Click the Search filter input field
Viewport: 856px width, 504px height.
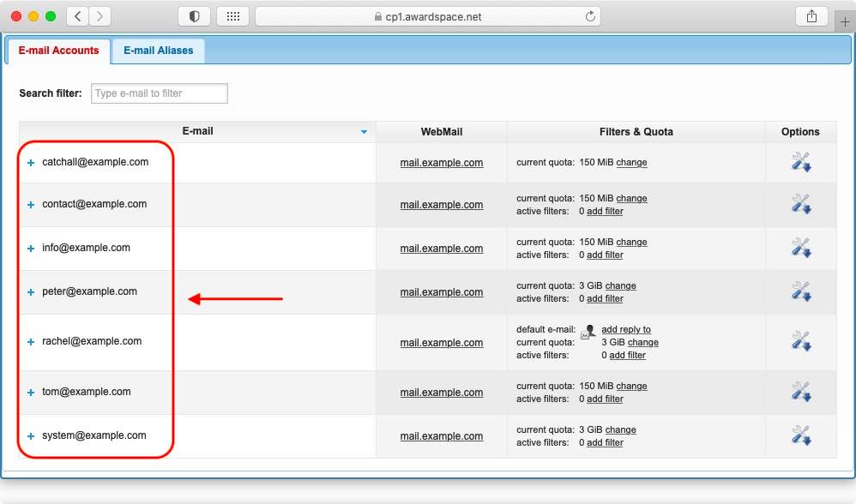(x=159, y=93)
